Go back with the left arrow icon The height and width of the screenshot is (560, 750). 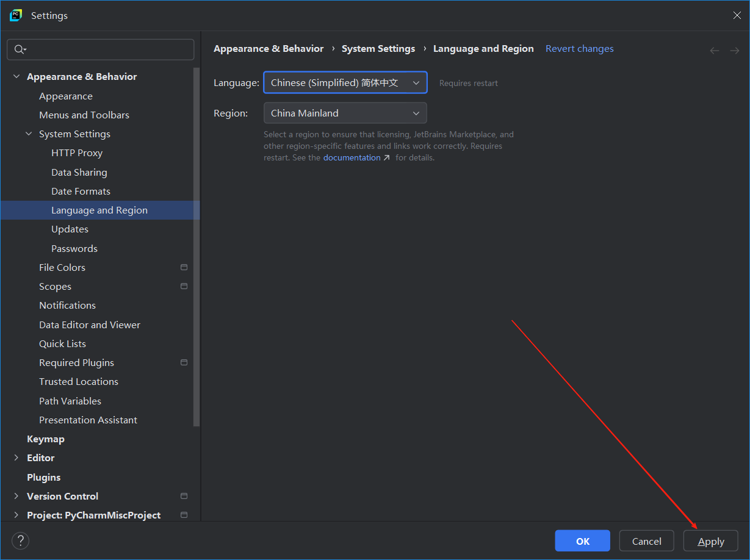pyautogui.click(x=715, y=51)
